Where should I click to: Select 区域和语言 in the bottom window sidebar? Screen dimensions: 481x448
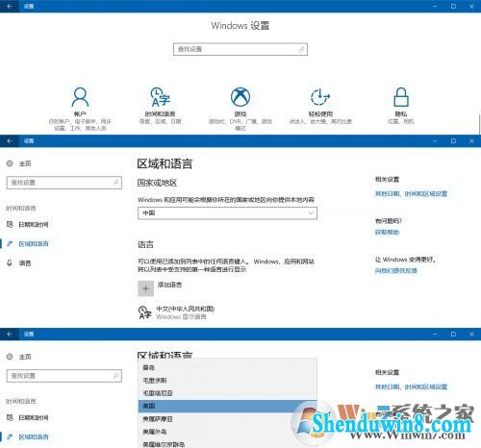click(34, 437)
